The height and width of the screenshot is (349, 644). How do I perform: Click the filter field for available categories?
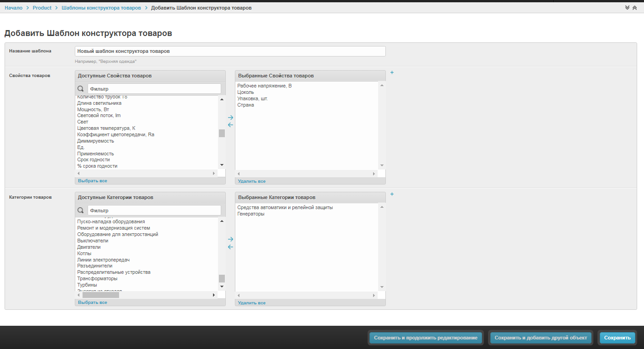point(154,210)
